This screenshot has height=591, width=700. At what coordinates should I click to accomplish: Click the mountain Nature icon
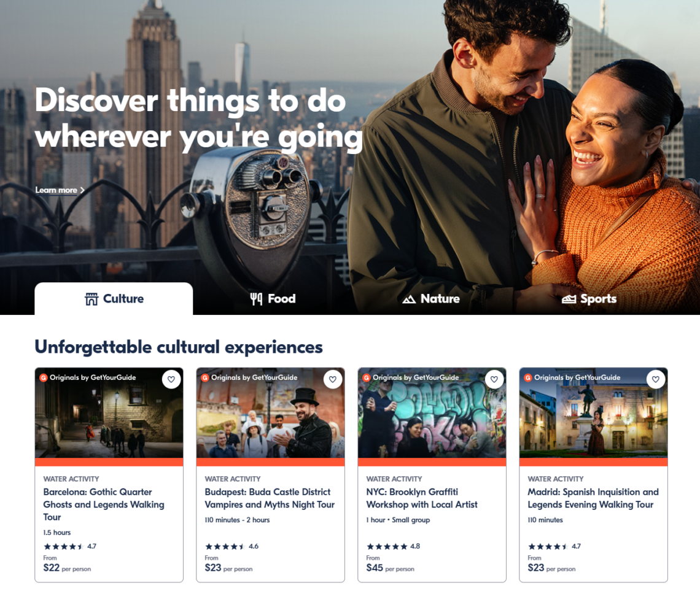point(409,299)
